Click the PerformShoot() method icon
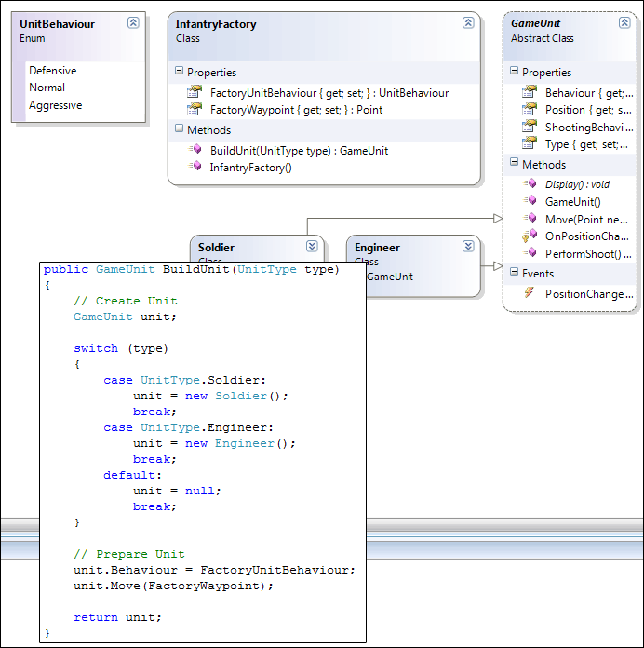The height and width of the screenshot is (648, 644). pyautogui.click(x=530, y=252)
